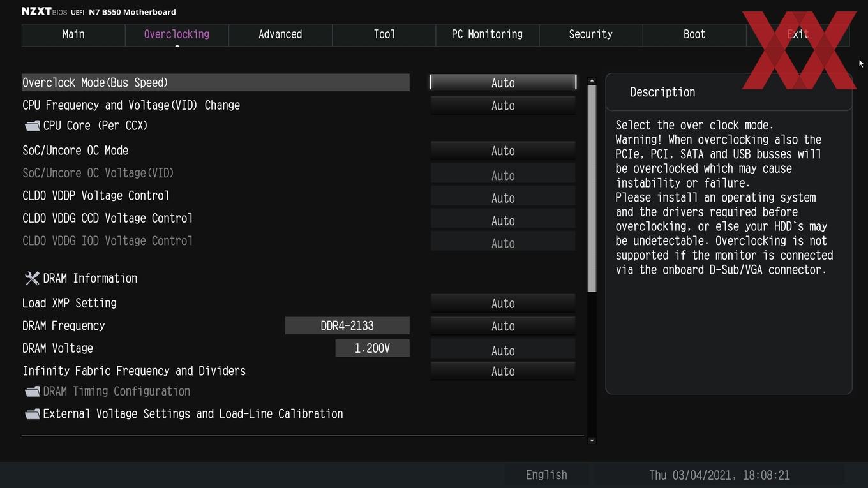Select the Overclock Mode(Bus Speed) row
Image resolution: width=868 pixels, height=488 pixels.
[216, 83]
